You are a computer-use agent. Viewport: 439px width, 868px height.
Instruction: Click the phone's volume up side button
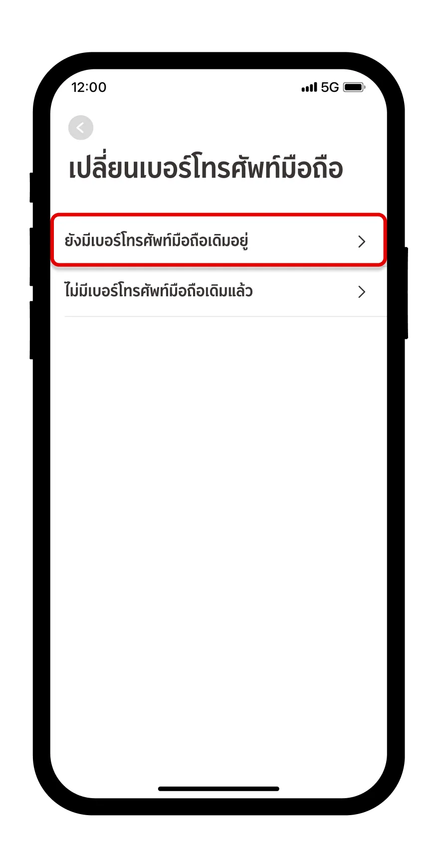pyautogui.click(x=31, y=256)
